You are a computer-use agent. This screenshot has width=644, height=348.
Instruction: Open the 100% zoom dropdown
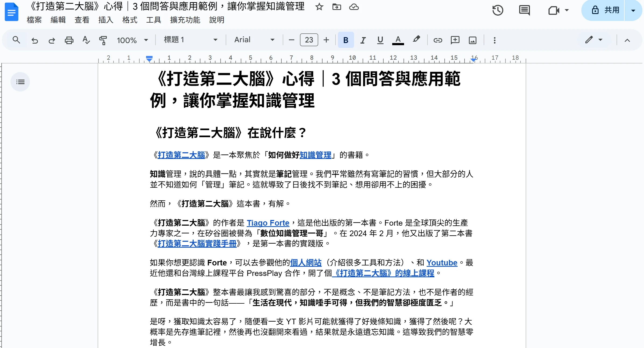[132, 40]
